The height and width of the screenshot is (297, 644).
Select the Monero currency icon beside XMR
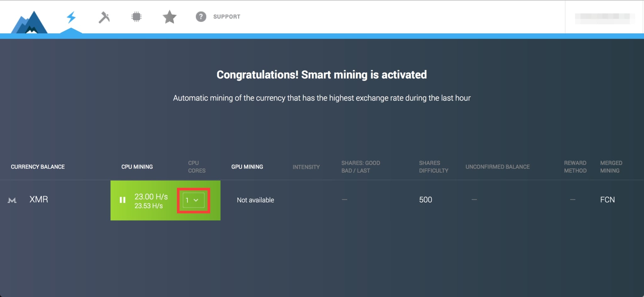(x=12, y=200)
